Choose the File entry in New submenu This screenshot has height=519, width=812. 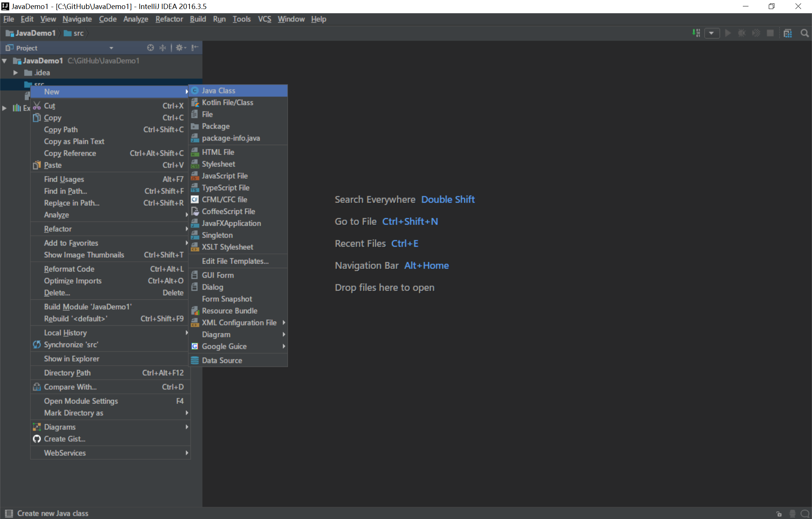tap(238, 114)
